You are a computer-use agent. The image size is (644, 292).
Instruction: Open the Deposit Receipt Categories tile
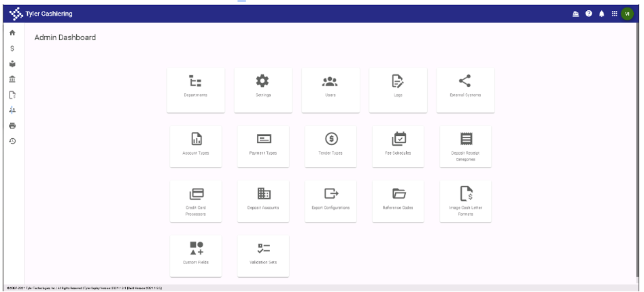(x=465, y=147)
